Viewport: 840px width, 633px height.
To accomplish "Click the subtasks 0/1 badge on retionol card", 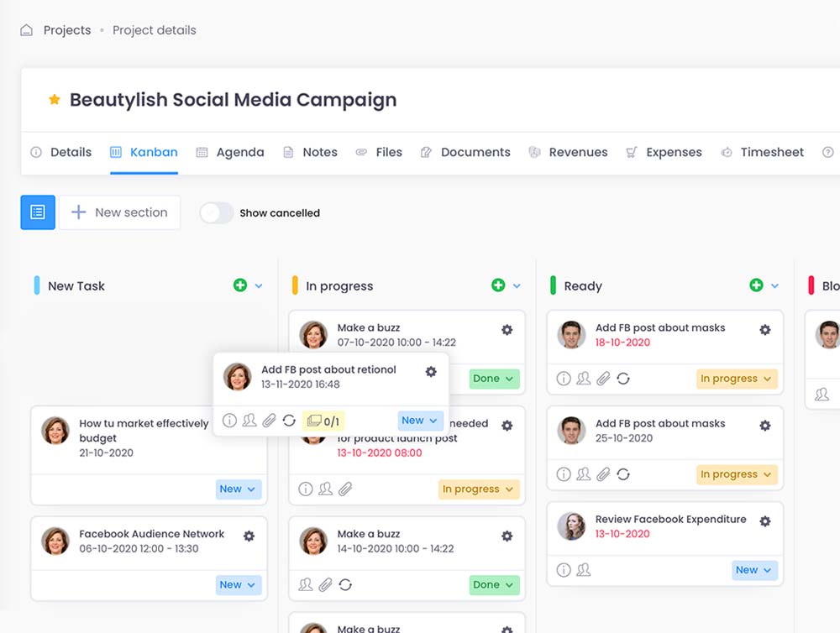I will 323,421.
